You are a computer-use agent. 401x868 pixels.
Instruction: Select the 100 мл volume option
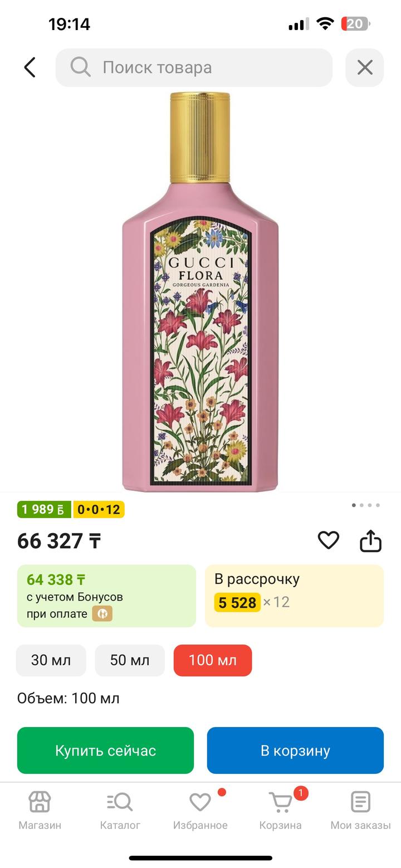pyautogui.click(x=213, y=660)
